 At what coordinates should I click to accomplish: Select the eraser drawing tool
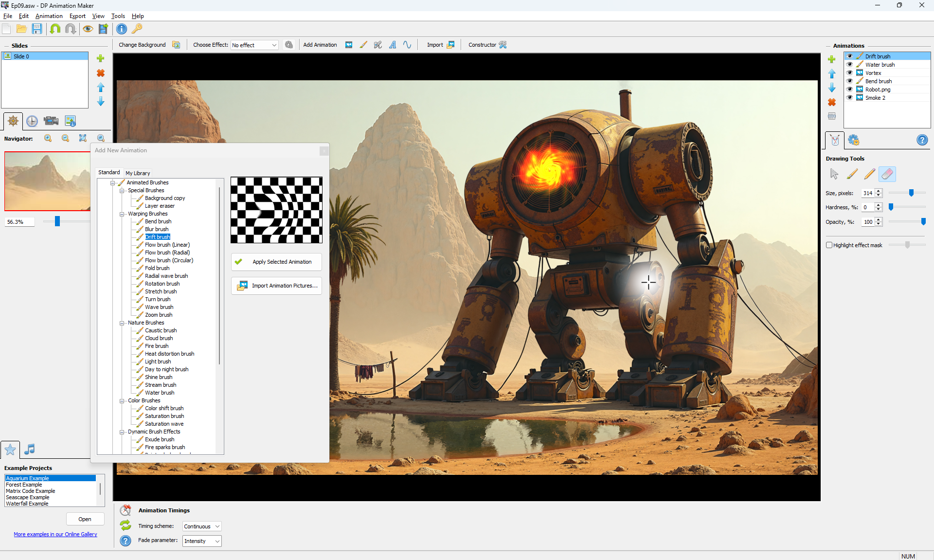pyautogui.click(x=887, y=174)
